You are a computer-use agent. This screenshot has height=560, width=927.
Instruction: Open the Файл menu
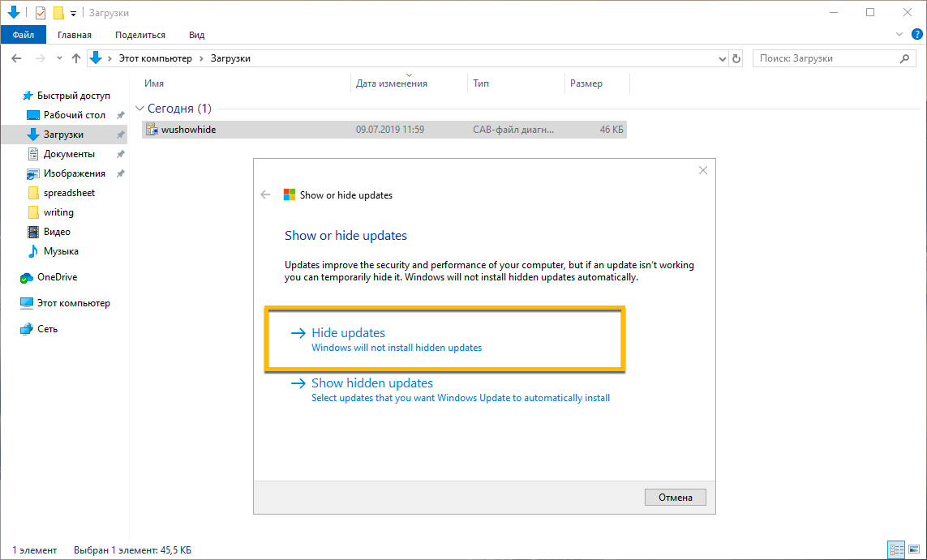pos(23,34)
